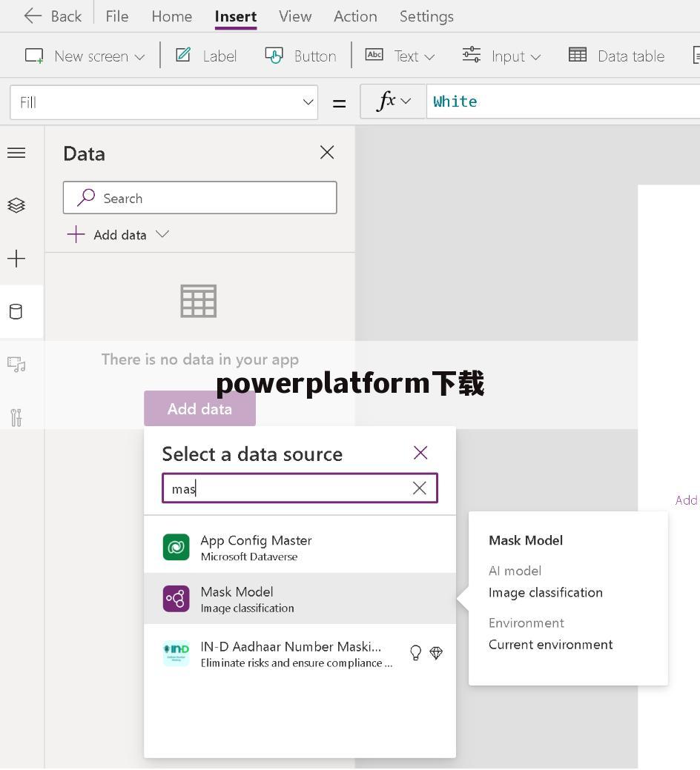Open the Settings menu

426,16
